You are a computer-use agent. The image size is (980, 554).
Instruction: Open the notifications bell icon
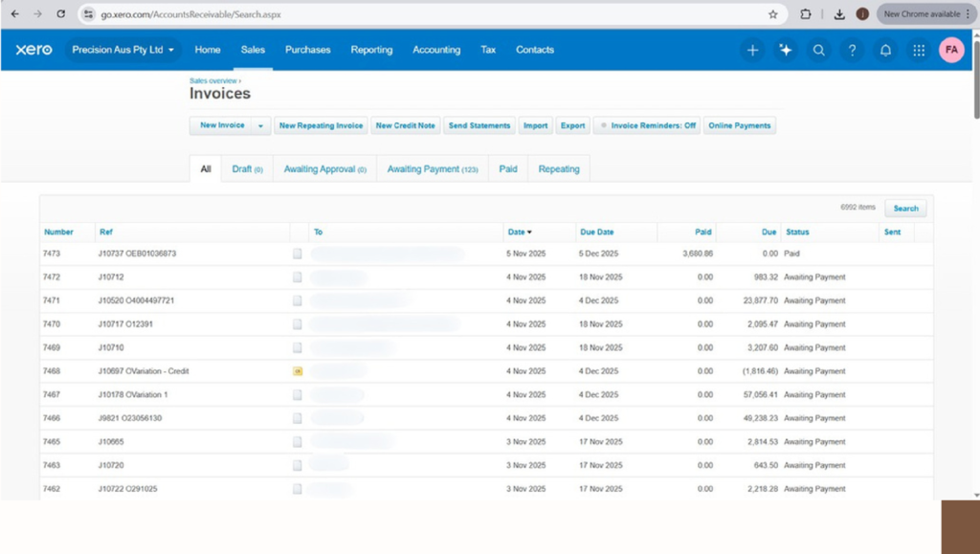pyautogui.click(x=885, y=51)
